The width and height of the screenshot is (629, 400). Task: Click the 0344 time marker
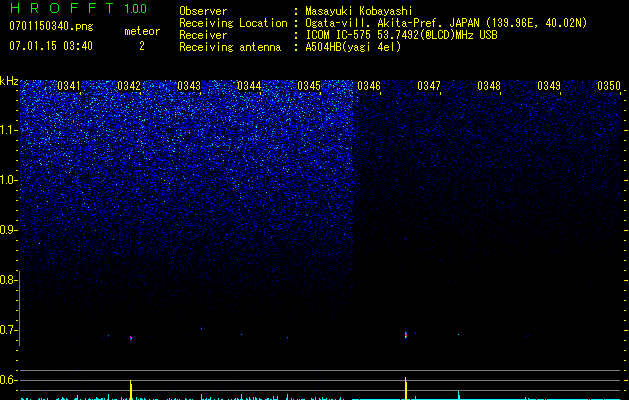pos(249,86)
